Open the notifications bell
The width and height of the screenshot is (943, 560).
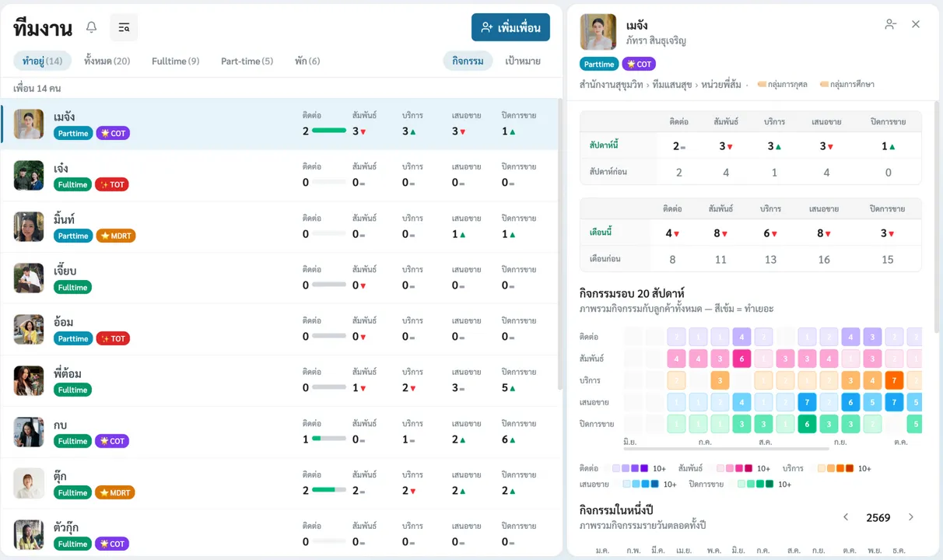[92, 28]
